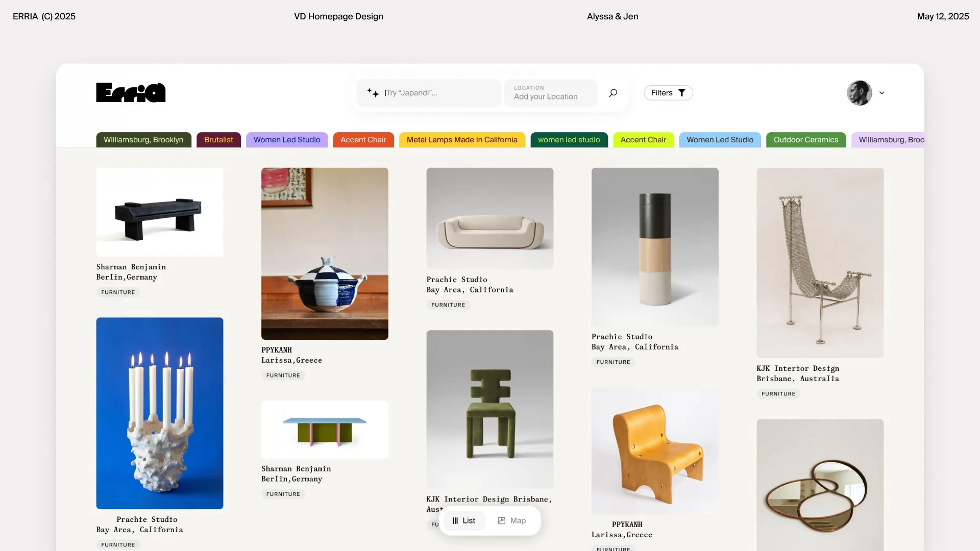
Task: Click the sparkle AI search icon
Action: pyautogui.click(x=373, y=93)
